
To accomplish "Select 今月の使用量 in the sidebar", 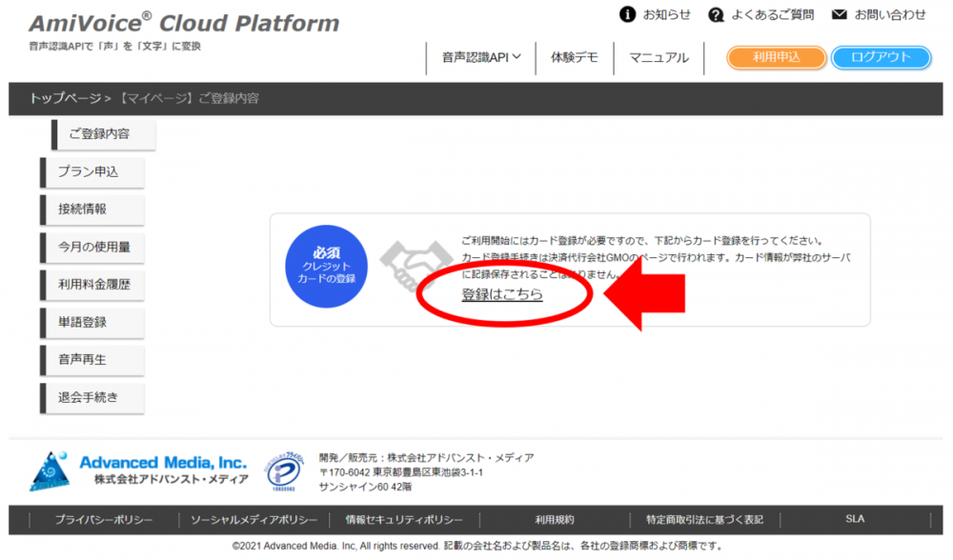I will [92, 248].
